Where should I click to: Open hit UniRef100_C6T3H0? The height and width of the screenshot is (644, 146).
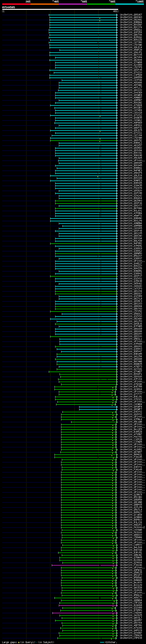point(131,42)
